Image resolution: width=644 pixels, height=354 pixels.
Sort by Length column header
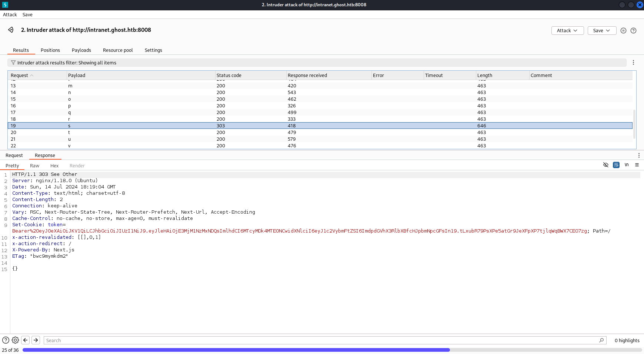(503, 75)
